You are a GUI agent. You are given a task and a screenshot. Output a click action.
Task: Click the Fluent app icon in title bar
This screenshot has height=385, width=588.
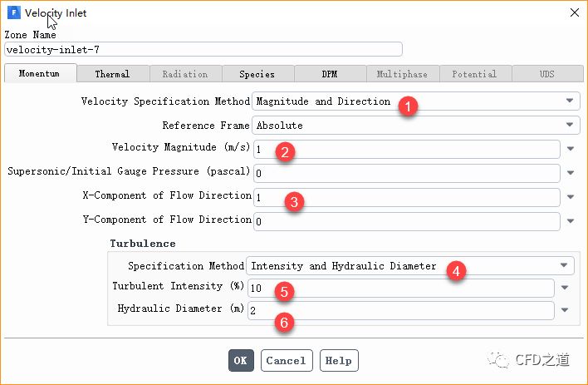coord(13,12)
